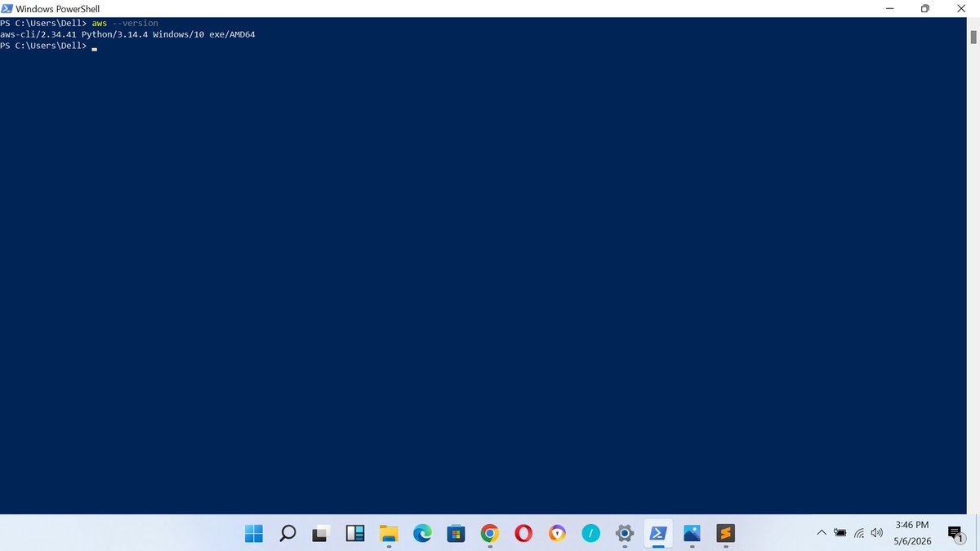Click the 'exe/AMD64' output text
980x551 pixels.
point(233,35)
